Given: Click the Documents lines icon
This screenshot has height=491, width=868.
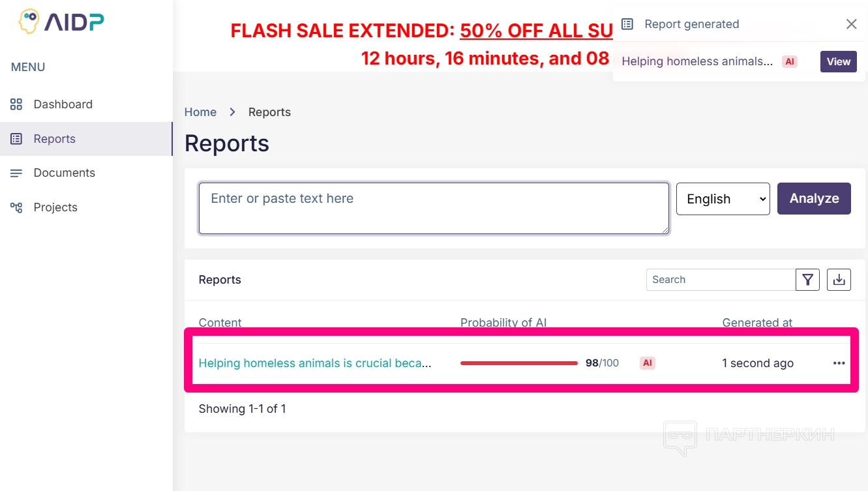Looking at the screenshot, I should [16, 173].
